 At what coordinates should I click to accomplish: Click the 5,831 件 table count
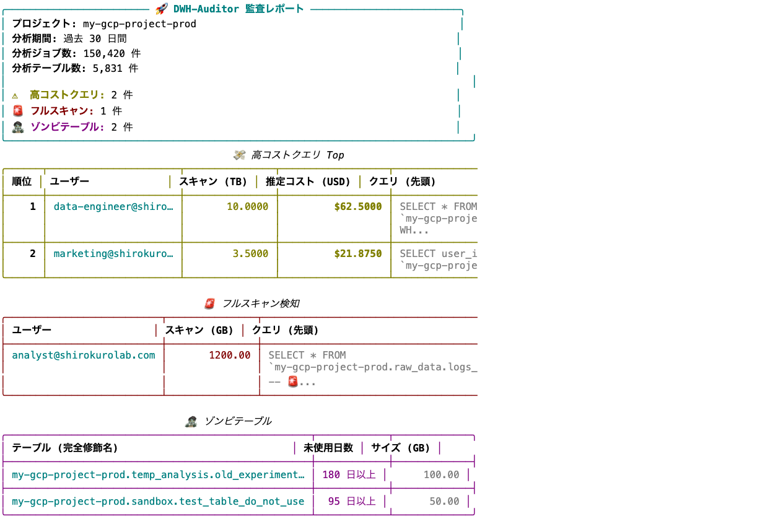(x=115, y=69)
